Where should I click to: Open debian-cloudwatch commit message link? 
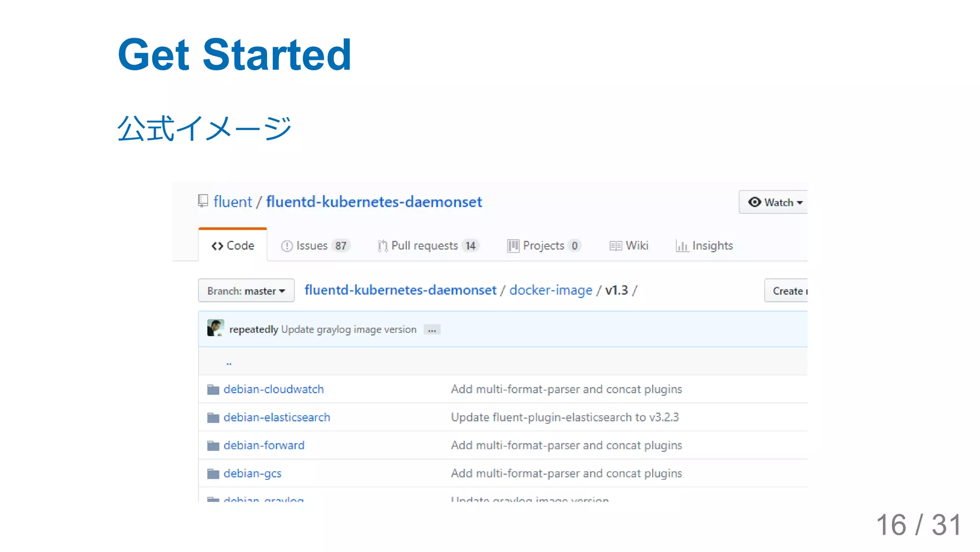(567, 389)
